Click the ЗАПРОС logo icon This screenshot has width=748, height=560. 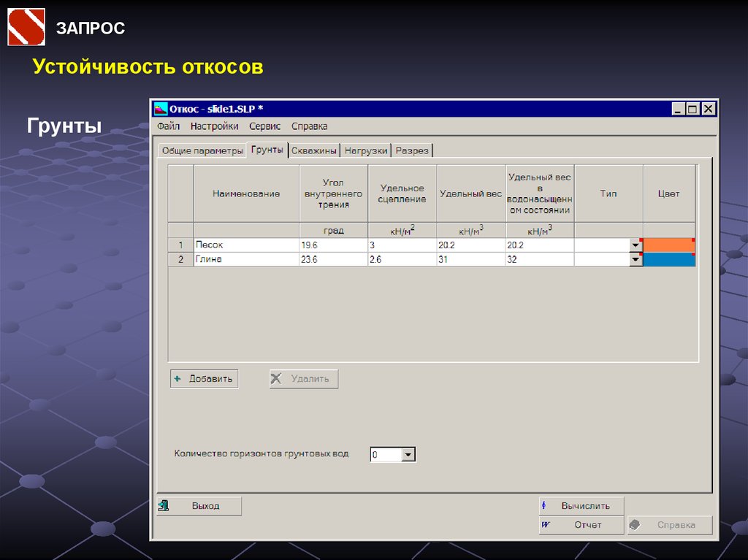(x=26, y=28)
